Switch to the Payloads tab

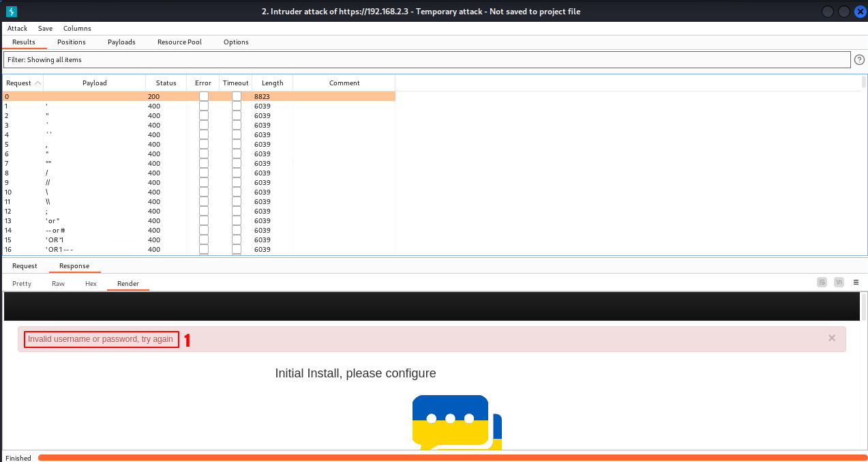[121, 42]
